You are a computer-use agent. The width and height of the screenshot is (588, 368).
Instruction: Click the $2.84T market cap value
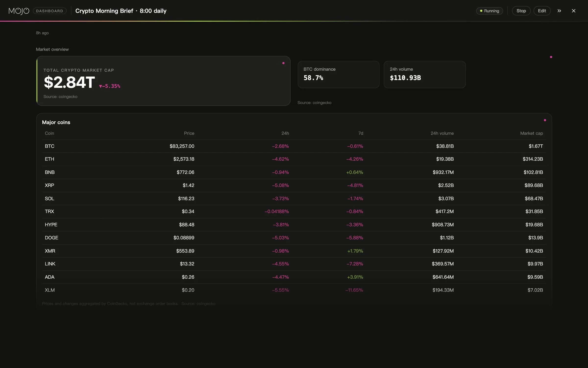click(x=69, y=82)
